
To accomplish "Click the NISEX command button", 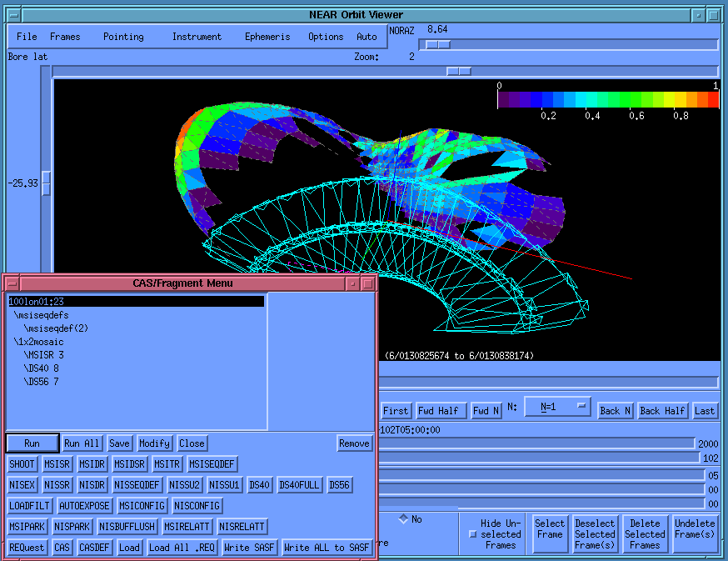I will coord(22,485).
